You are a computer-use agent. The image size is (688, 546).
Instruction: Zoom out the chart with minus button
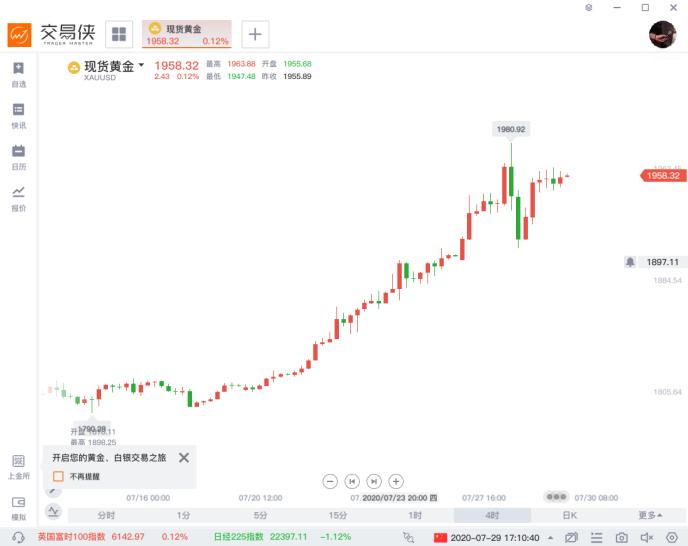(330, 481)
